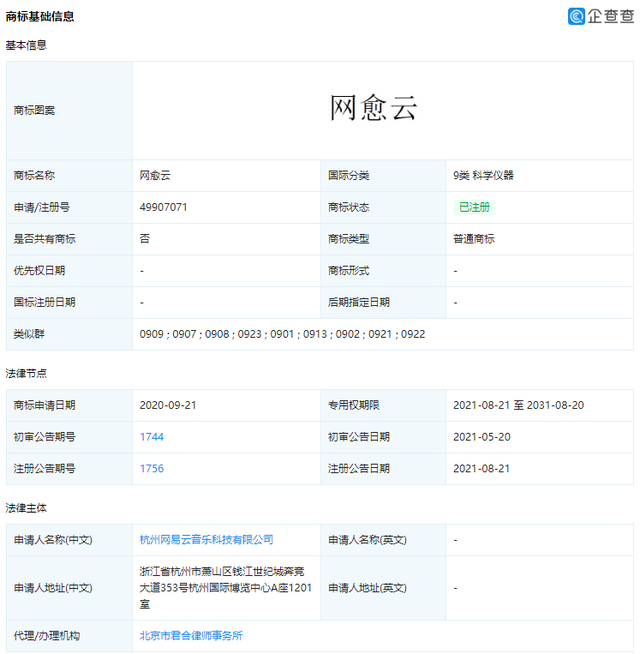Open agency 北京市君合律师事务所 link
Image resolution: width=640 pixels, height=654 pixels.
point(191,635)
